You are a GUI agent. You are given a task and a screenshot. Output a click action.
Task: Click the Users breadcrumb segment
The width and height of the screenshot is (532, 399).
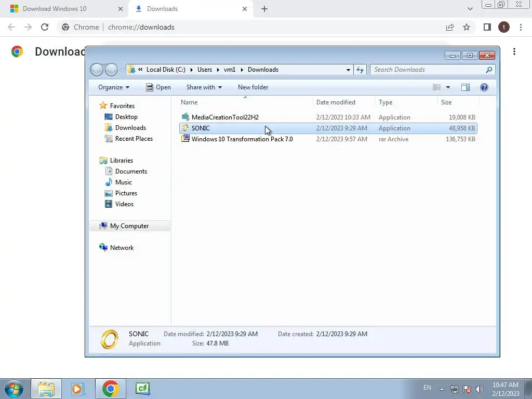(x=205, y=70)
